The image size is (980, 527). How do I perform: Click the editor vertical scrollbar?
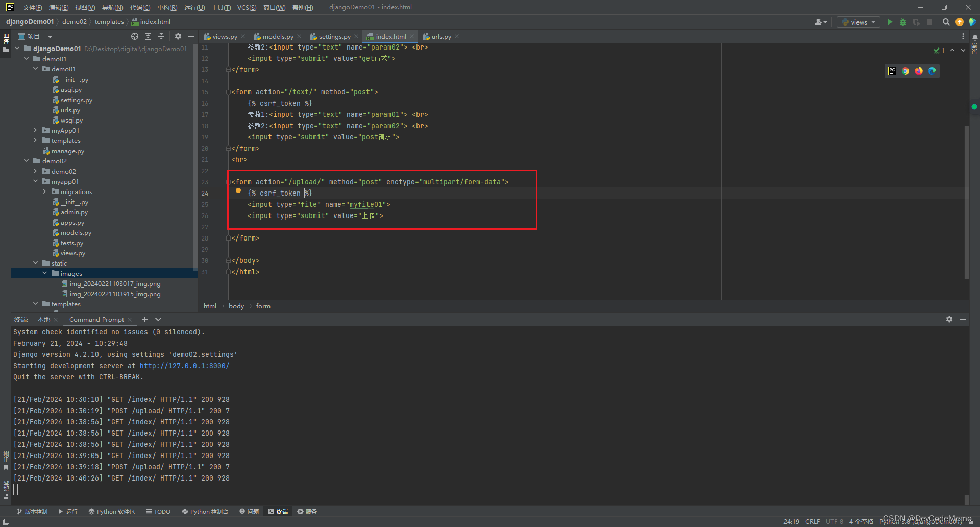coord(967,202)
